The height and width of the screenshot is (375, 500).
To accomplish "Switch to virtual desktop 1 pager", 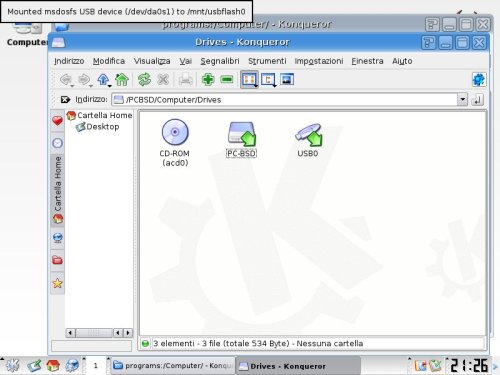I will [96, 366].
